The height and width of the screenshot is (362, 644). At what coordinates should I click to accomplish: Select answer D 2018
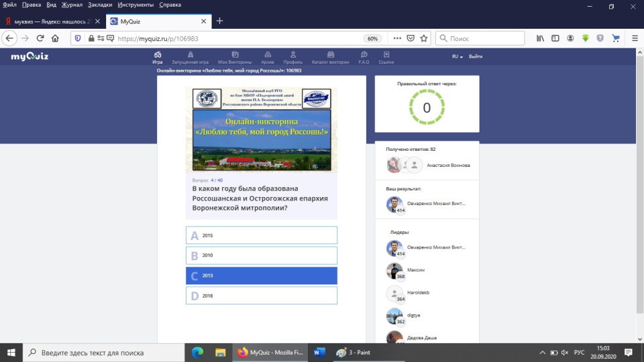tap(261, 296)
